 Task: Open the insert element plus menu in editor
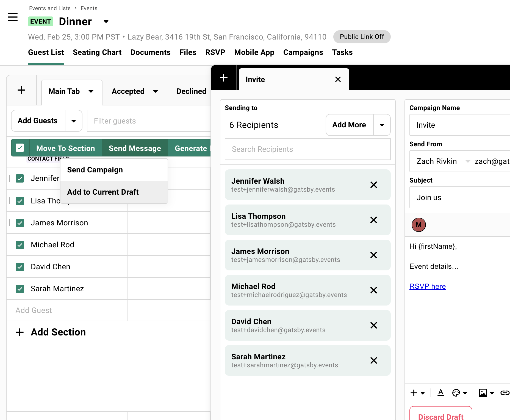(x=413, y=393)
